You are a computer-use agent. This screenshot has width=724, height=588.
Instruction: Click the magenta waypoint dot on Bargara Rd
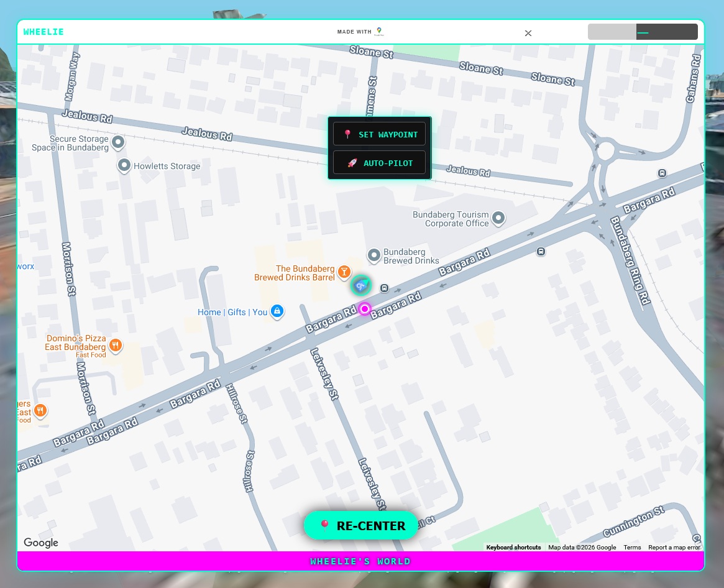tap(365, 308)
